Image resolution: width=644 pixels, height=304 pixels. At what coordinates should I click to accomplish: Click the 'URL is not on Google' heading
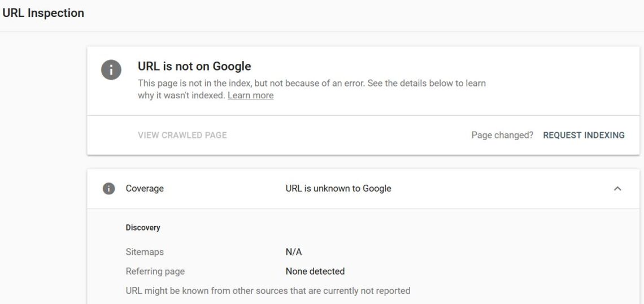tap(194, 66)
